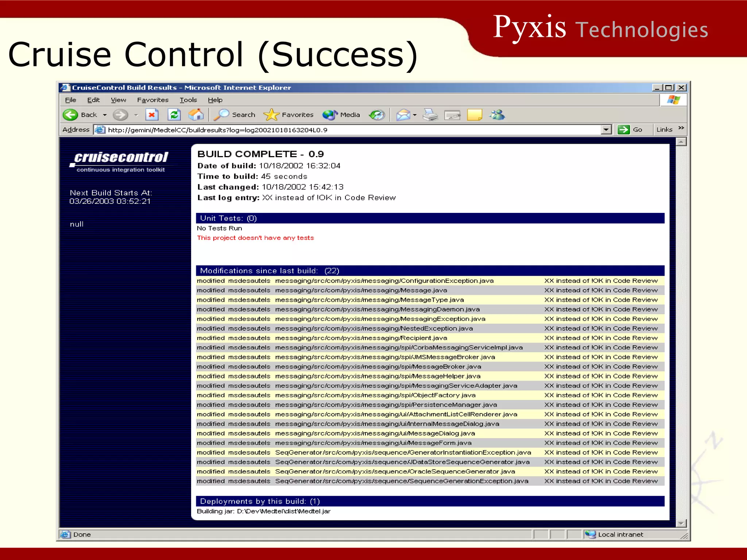Expand the Links toolbar chevron
Viewport: 747px width, 560px height.
point(681,128)
